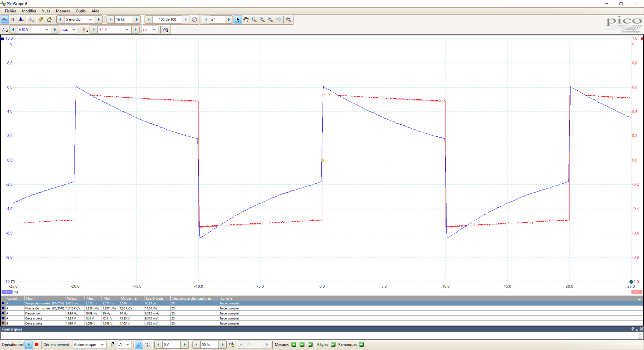Increase timebase with right arrow
Image resolution: width=644 pixels, height=350 pixels.
[99, 20]
